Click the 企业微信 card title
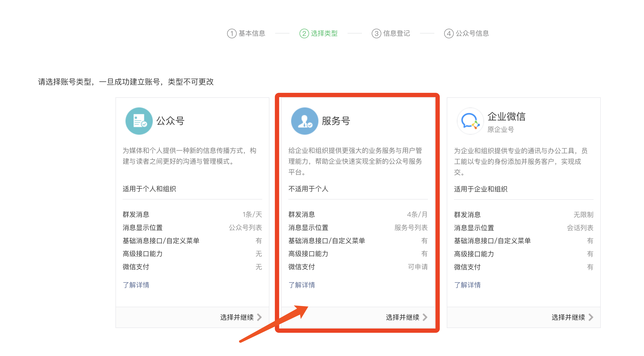644x356 pixels. coord(507,117)
